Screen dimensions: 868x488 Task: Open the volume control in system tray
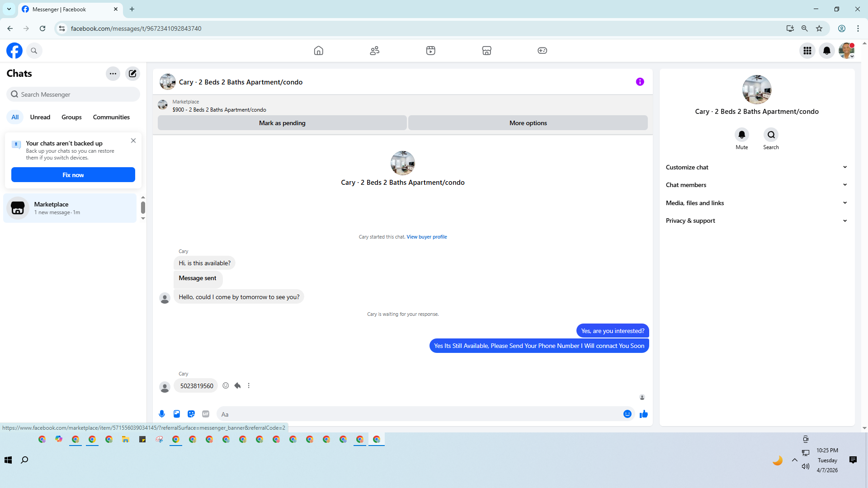tap(806, 466)
